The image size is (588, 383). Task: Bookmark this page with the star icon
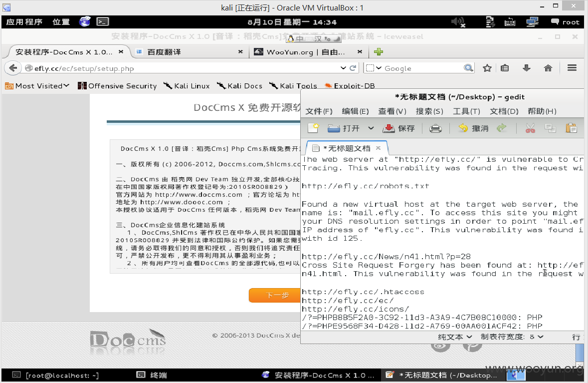[x=487, y=68]
